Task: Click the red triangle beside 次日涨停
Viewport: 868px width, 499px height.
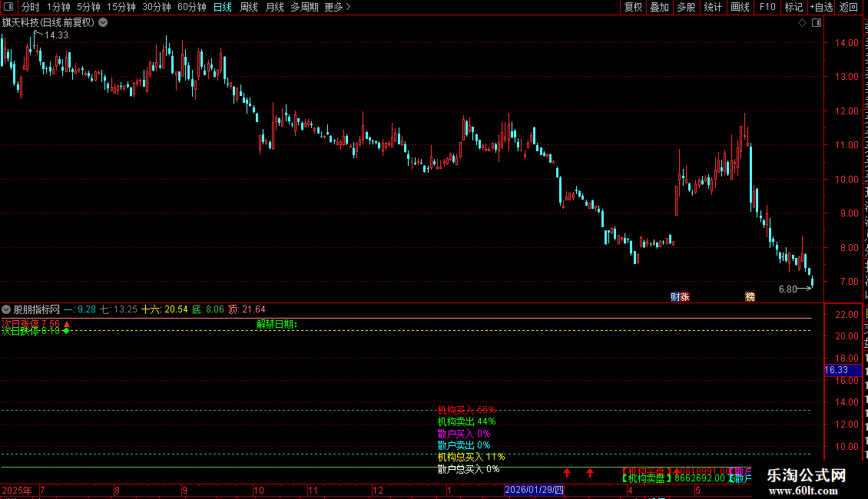Action: coord(67,324)
